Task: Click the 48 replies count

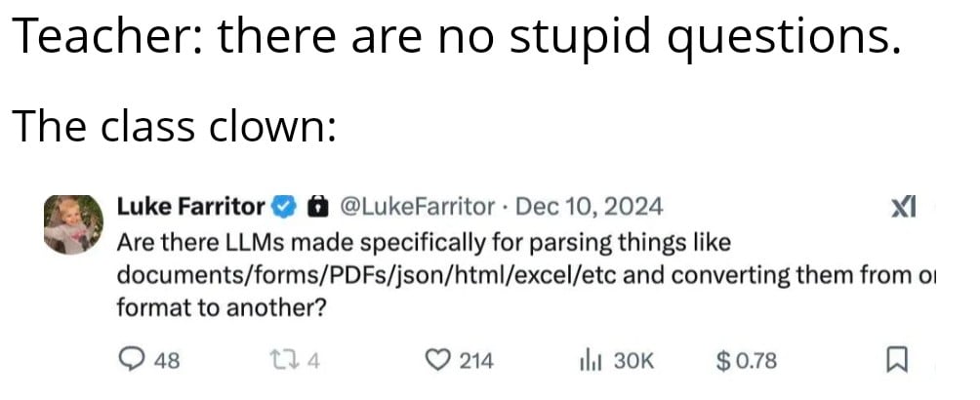Action: [x=167, y=361]
